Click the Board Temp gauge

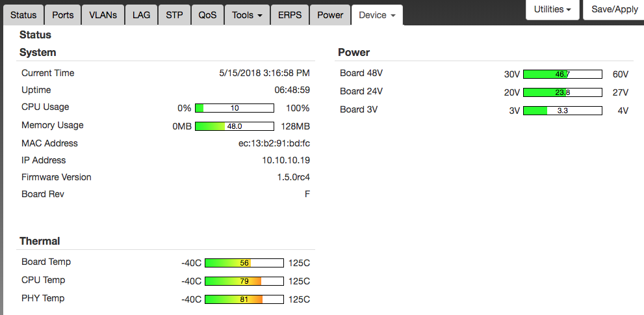(244, 263)
